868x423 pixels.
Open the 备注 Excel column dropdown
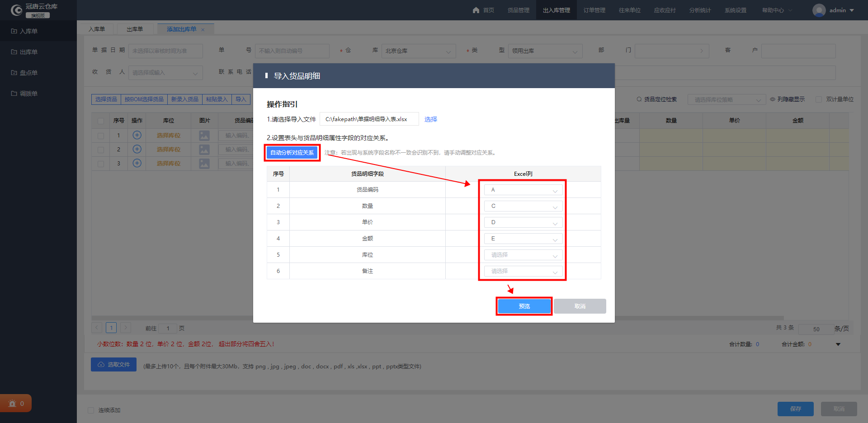[x=523, y=271]
